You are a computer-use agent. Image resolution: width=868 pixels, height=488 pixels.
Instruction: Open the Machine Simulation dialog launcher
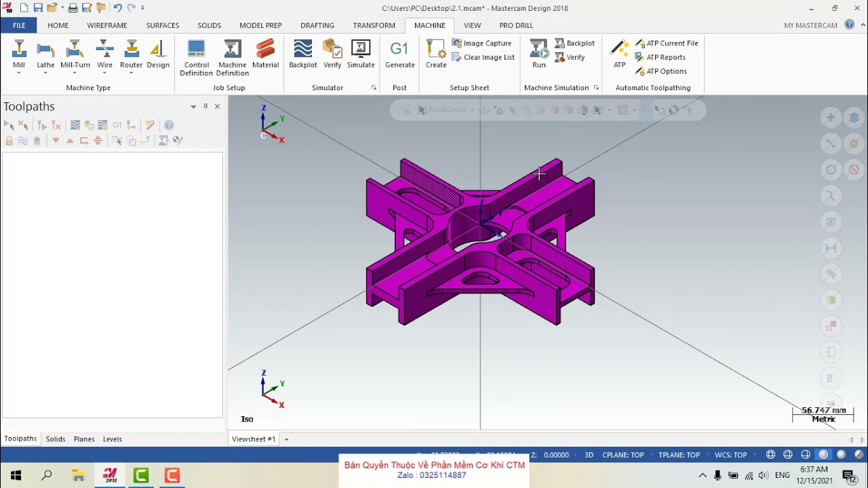[596, 88]
